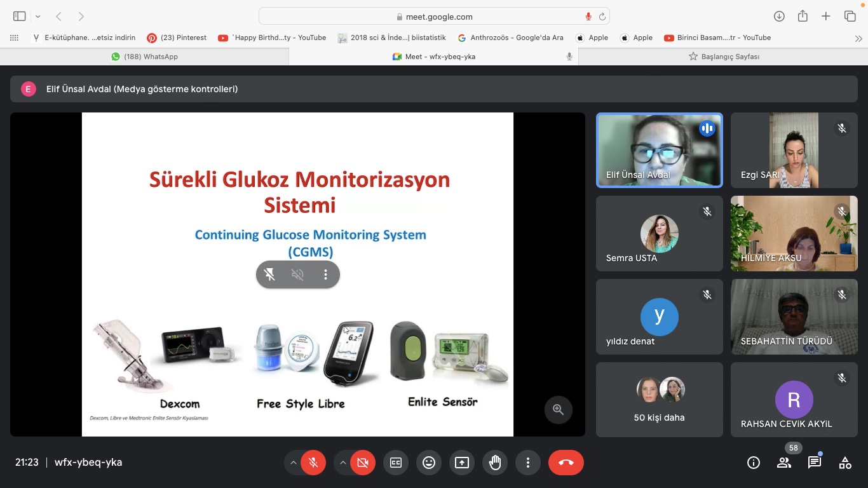Open the in-call chat panel
Screen dimensions: 868x488
(x=815, y=463)
